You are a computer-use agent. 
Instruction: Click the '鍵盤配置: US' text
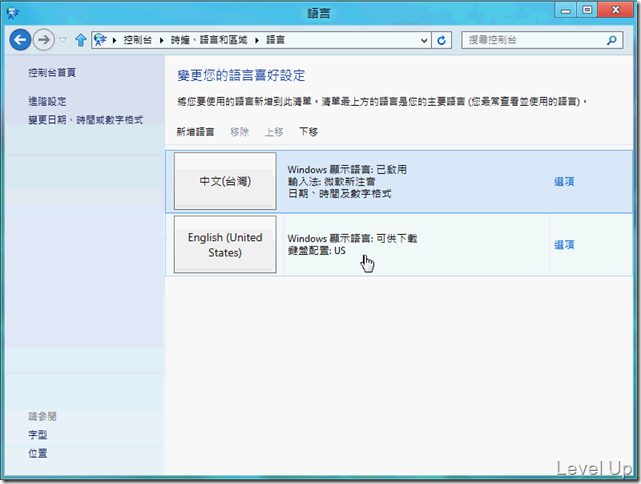click(317, 251)
